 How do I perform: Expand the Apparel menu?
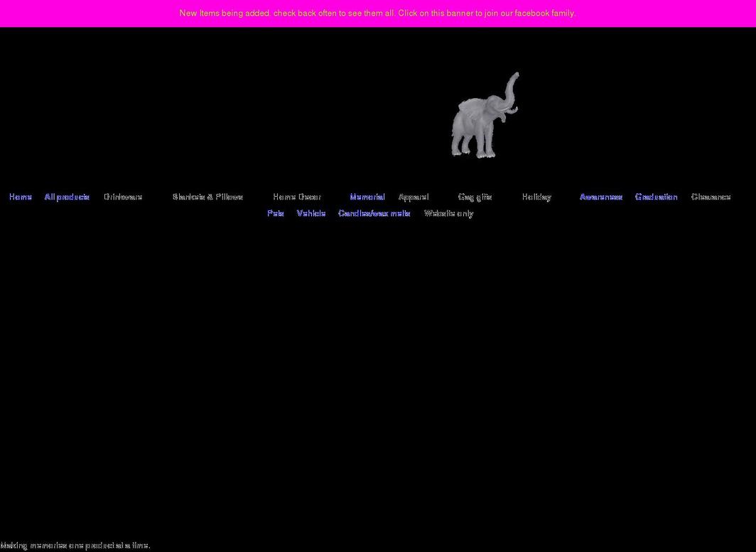[414, 197]
